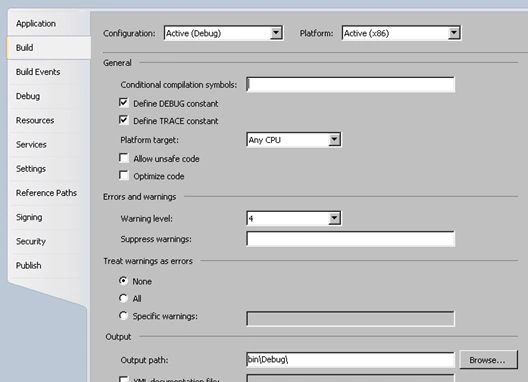Click the Conditional compilation symbols field
The width and height of the screenshot is (528, 382).
click(350, 85)
